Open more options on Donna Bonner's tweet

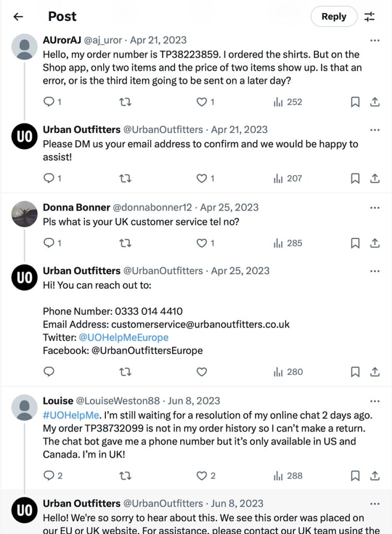point(375,208)
